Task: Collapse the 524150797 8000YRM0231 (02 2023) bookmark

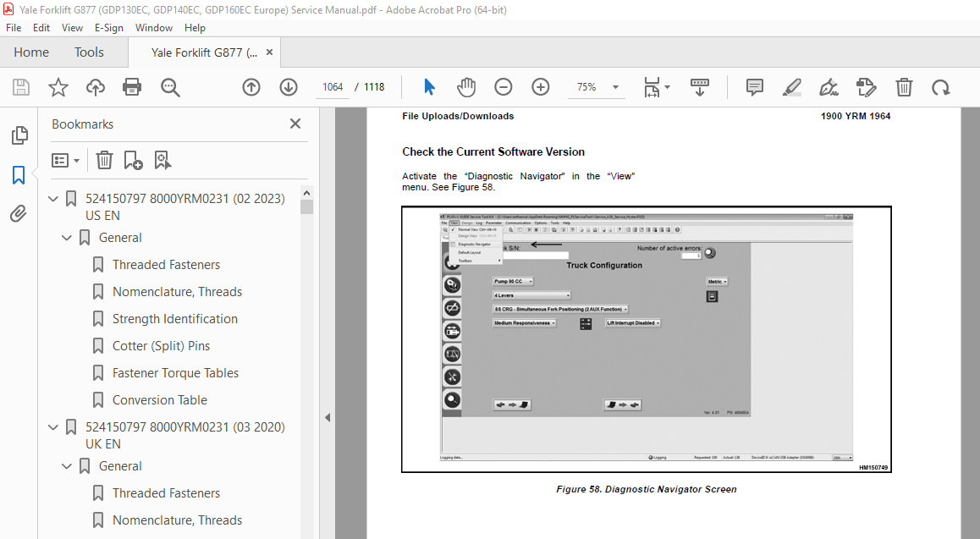Action: tap(53, 199)
